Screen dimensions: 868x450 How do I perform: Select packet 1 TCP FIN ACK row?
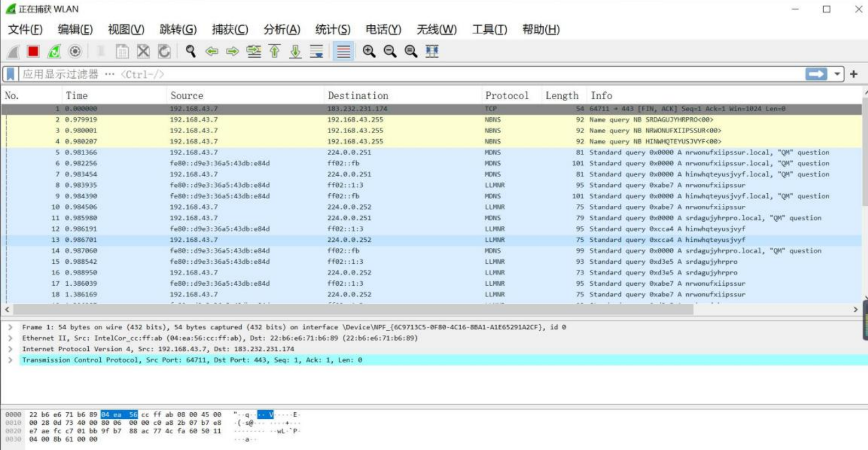(431, 109)
